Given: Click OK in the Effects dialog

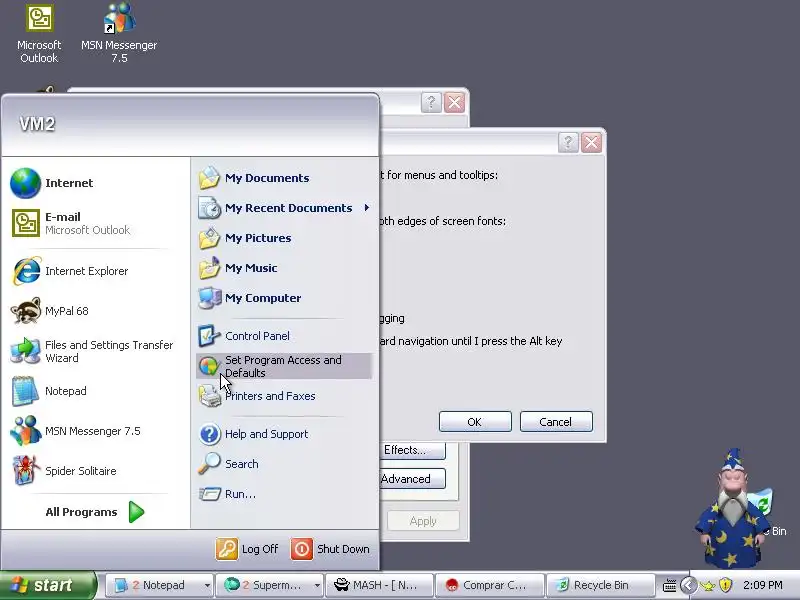Looking at the screenshot, I should [x=475, y=422].
